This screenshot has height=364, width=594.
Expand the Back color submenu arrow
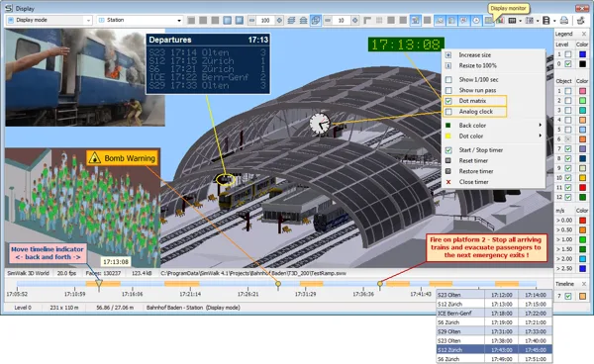click(541, 125)
